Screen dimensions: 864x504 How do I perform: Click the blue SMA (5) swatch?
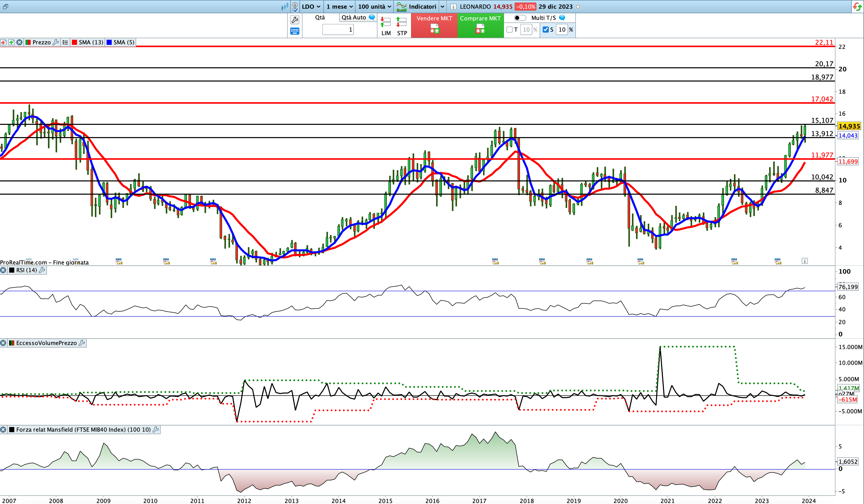(109, 43)
